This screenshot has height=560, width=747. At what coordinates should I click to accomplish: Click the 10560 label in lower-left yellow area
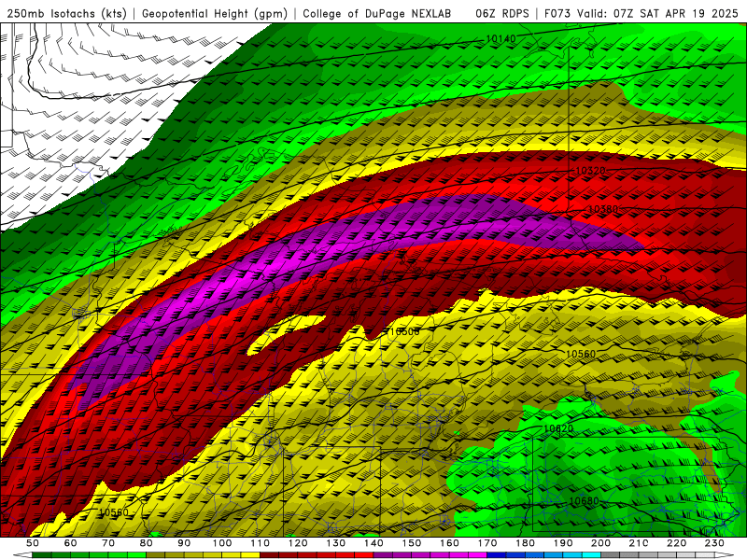pyautogui.click(x=113, y=512)
